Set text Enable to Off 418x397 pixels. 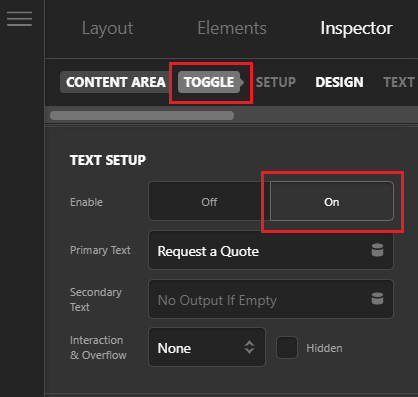pyautogui.click(x=209, y=201)
